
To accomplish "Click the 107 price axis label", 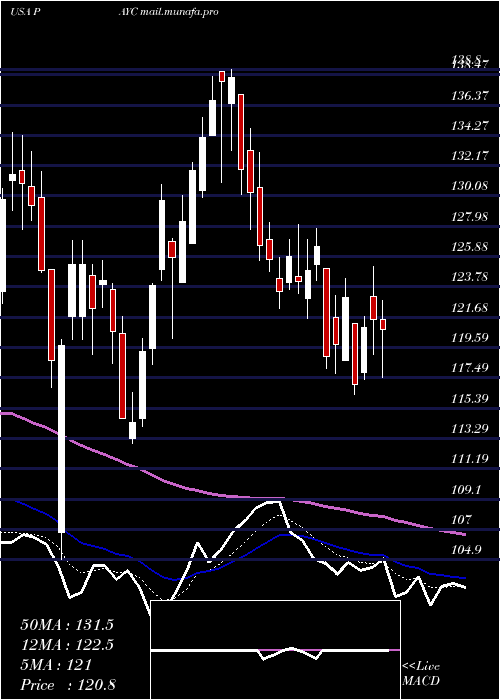I will (463, 520).
